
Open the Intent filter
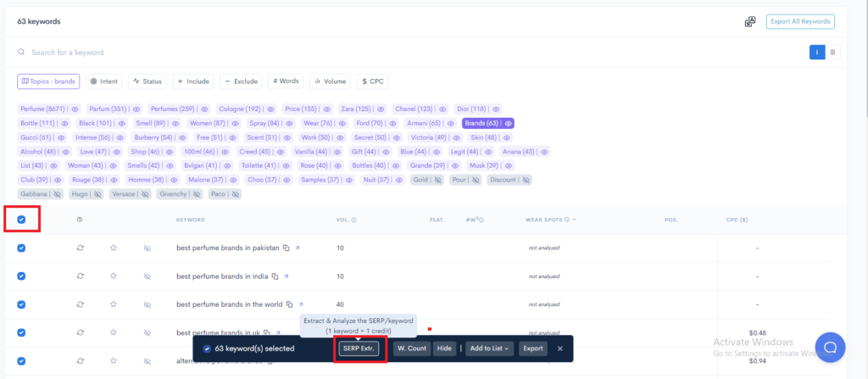tap(104, 81)
